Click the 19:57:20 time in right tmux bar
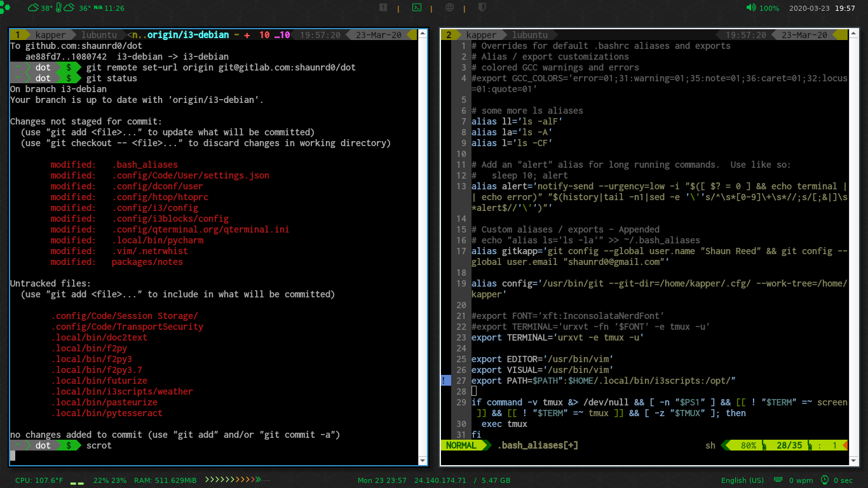The width and height of the screenshot is (868, 488). coord(746,35)
